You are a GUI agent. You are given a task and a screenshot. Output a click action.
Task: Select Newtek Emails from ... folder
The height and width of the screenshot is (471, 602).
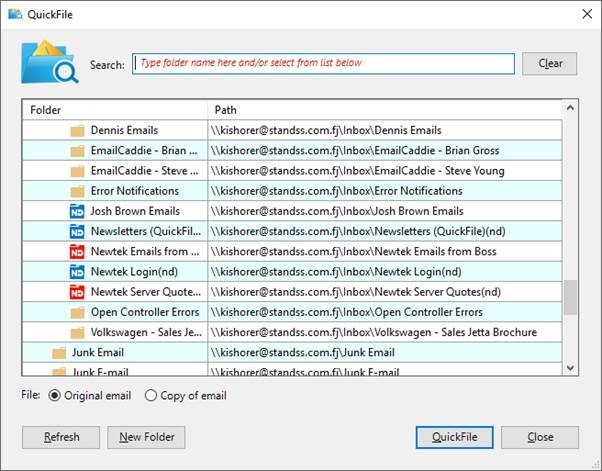click(x=145, y=251)
